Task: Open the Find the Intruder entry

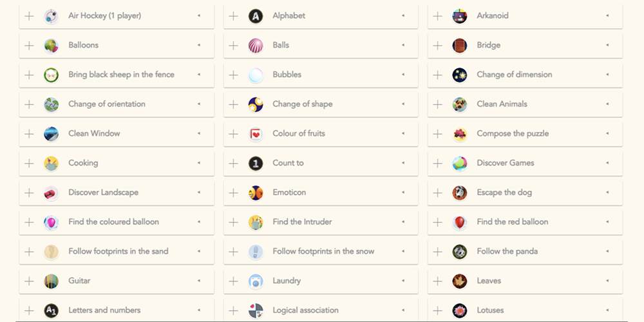Action: (321, 222)
